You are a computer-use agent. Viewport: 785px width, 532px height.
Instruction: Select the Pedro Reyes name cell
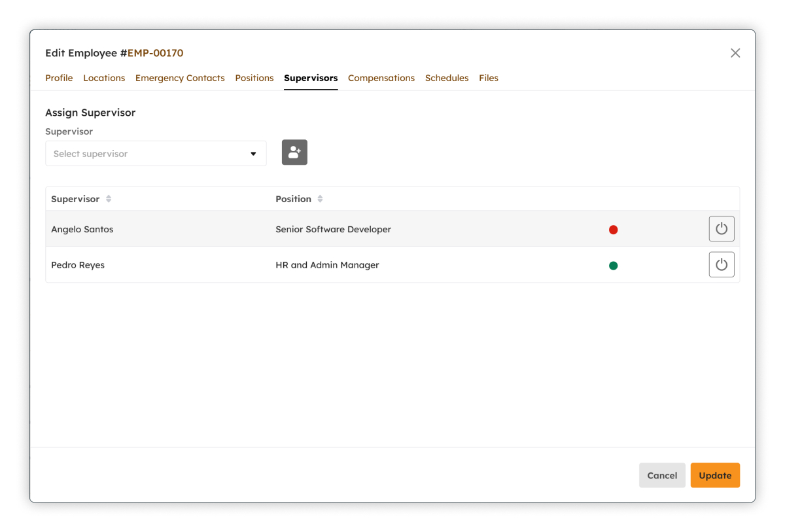click(78, 265)
